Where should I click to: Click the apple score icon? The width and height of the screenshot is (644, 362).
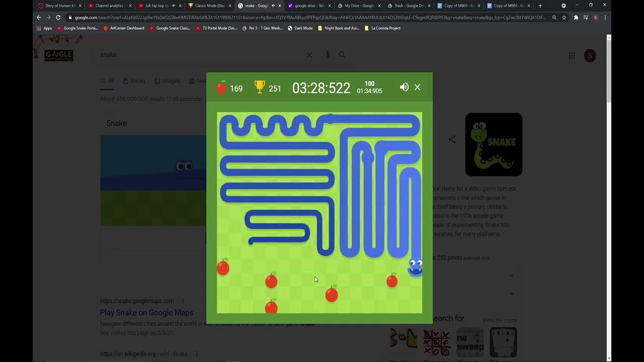[x=221, y=87]
